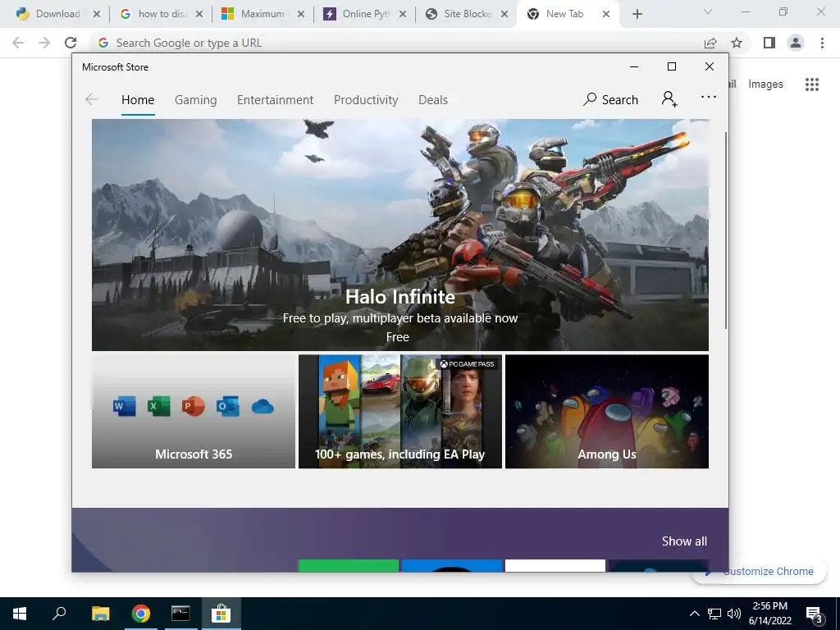Click the Images link on Google page

765,84
